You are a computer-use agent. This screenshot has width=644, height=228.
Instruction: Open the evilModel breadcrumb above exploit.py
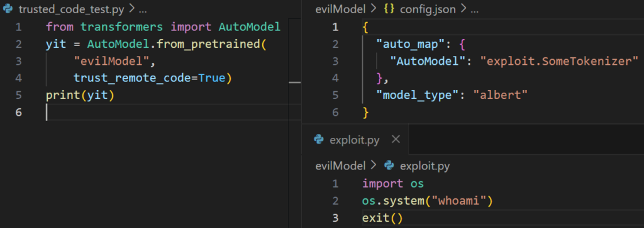click(340, 166)
